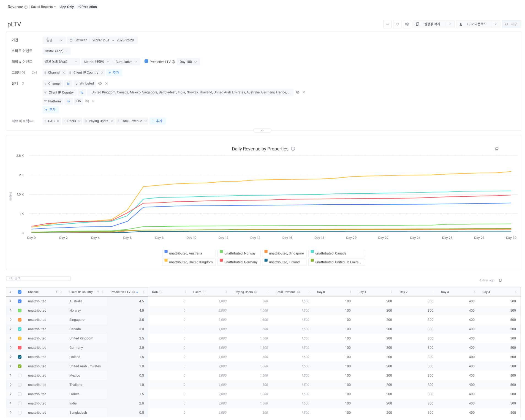Click the CSV 다운로드 button
Viewport: 525px width, 420px height.
click(474, 24)
